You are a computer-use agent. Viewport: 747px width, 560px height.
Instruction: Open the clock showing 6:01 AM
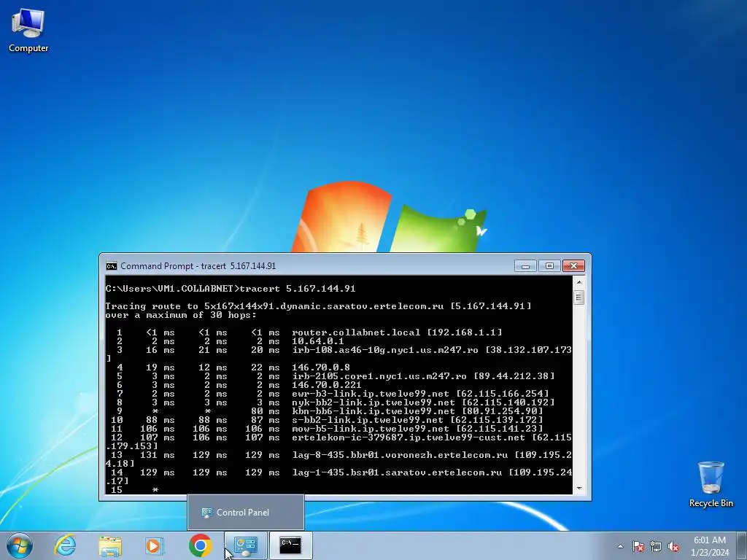tap(710, 546)
